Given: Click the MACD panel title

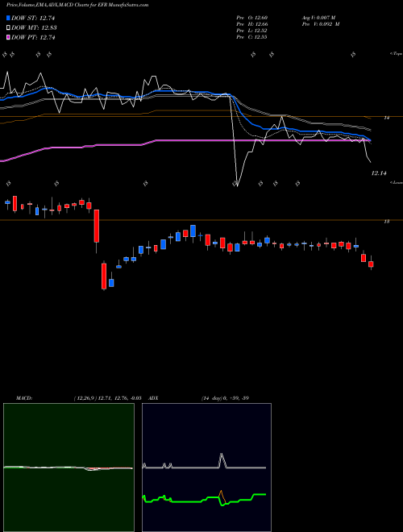Looking at the screenshot, I should pyautogui.click(x=23, y=398).
